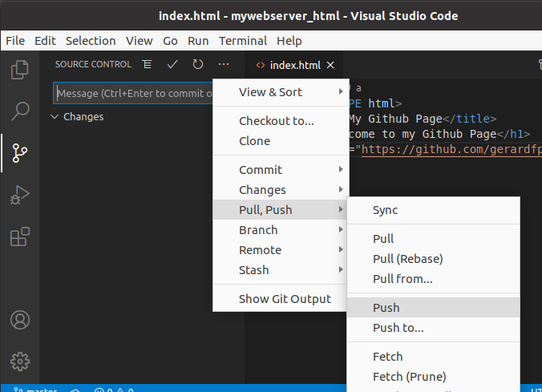
Task: Click the Commit checkmark icon
Action: coord(172,64)
